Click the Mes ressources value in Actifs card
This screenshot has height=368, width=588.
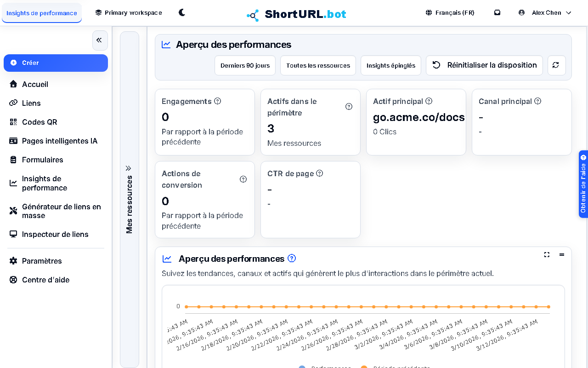(x=294, y=143)
